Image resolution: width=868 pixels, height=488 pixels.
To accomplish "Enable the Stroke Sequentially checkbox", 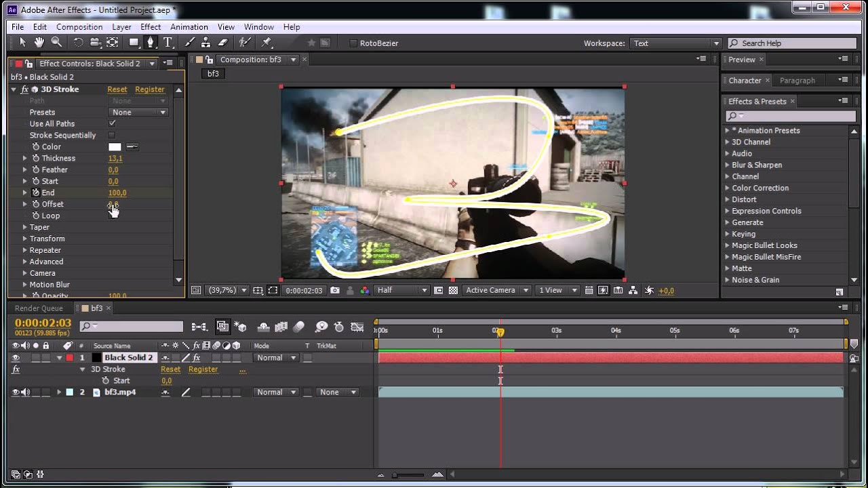I will (112, 135).
